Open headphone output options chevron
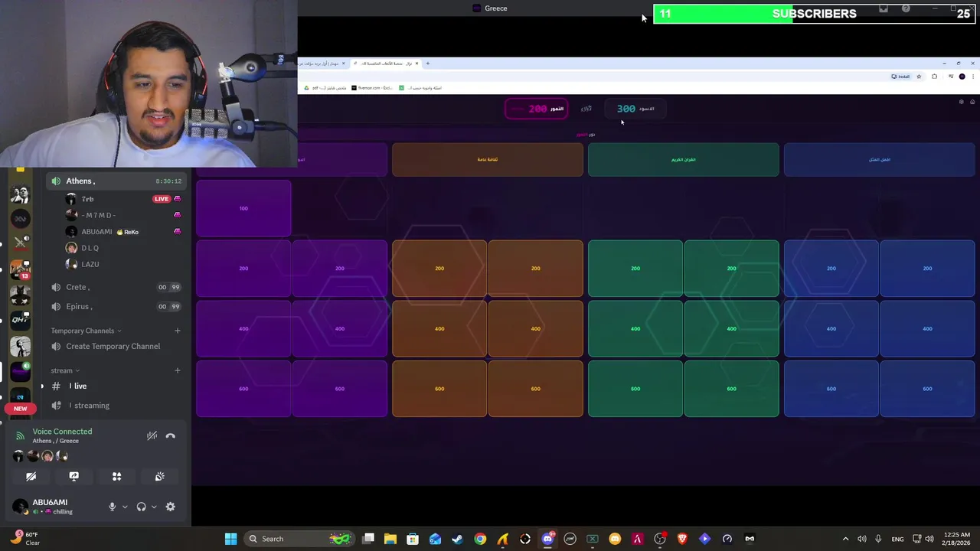This screenshot has width=980, height=551. [154, 507]
